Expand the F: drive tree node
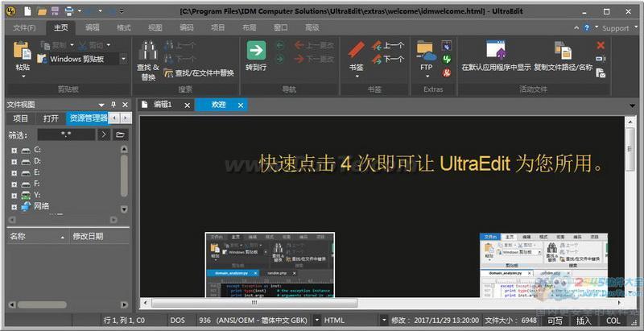 tap(14, 184)
